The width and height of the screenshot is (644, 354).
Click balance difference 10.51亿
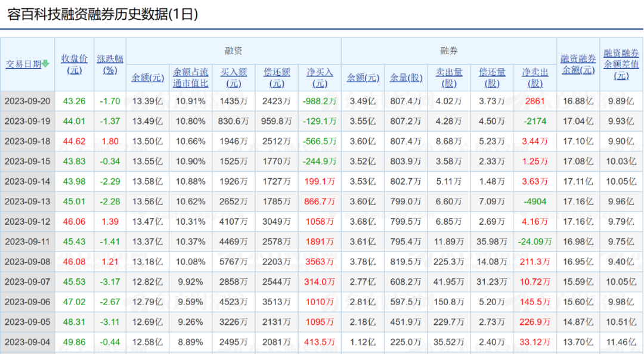click(621, 322)
